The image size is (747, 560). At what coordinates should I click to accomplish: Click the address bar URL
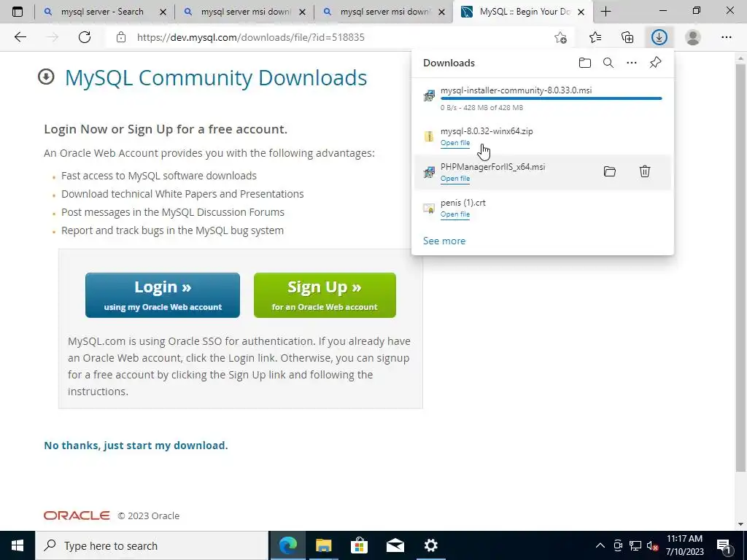point(251,37)
